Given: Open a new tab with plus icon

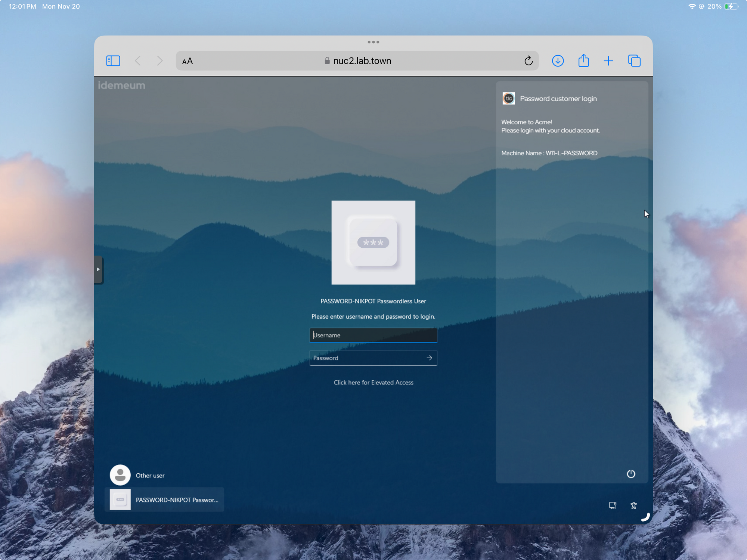Looking at the screenshot, I should tap(608, 61).
